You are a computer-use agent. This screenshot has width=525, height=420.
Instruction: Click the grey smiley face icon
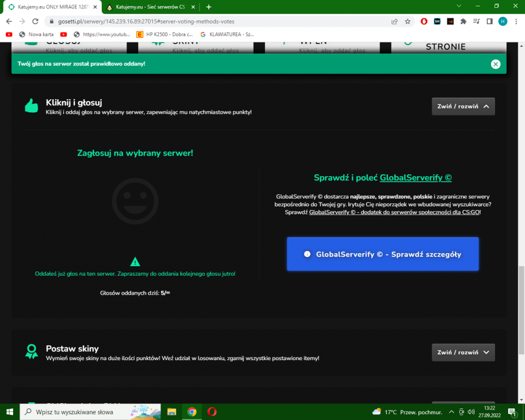135,201
